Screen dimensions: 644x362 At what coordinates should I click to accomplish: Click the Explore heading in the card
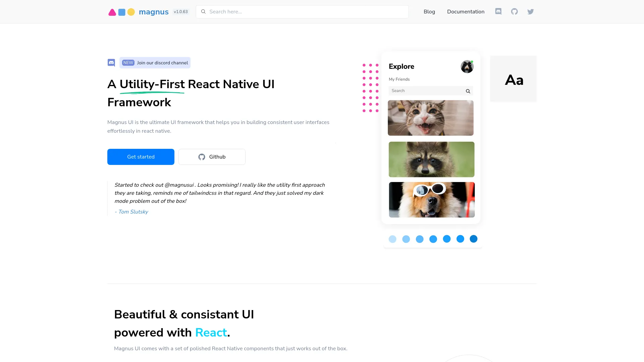pyautogui.click(x=401, y=66)
